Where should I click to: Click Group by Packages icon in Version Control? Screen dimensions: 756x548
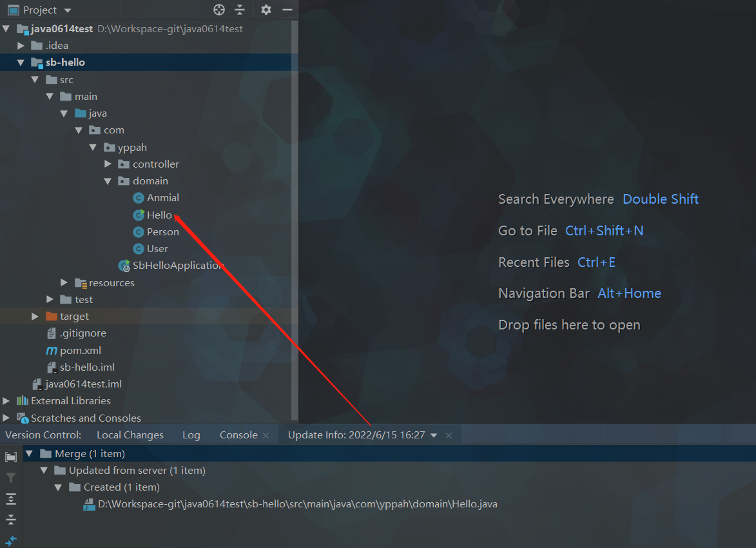[11, 457]
